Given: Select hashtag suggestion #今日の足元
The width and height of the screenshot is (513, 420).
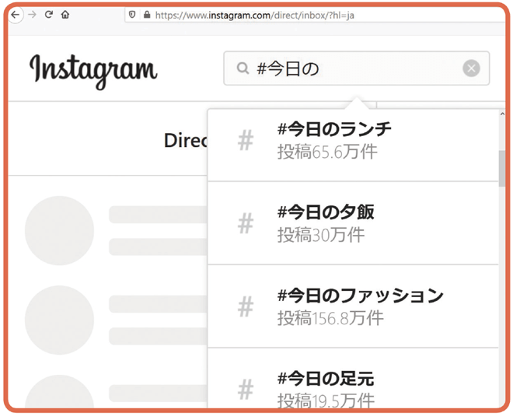Looking at the screenshot, I should point(353,379).
